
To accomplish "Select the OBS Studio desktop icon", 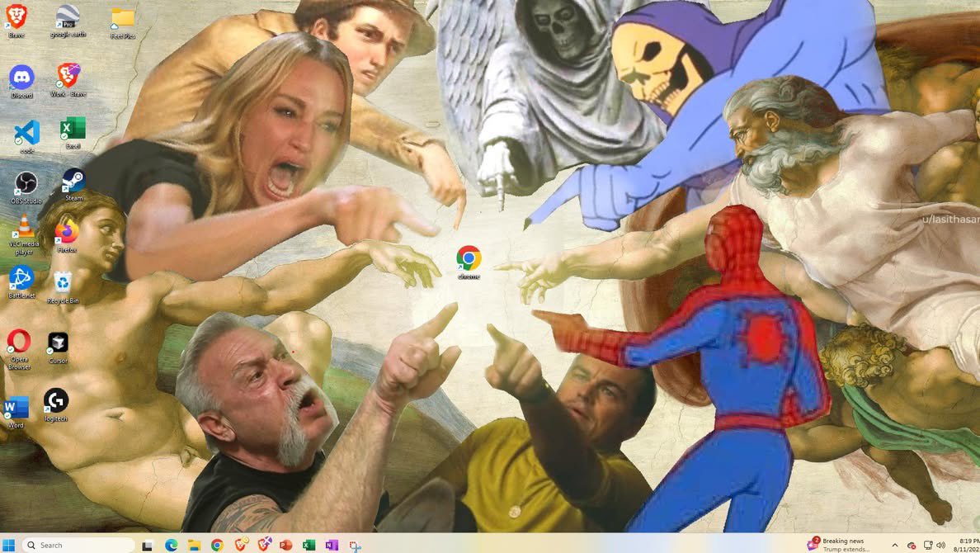I will pos(26,187).
